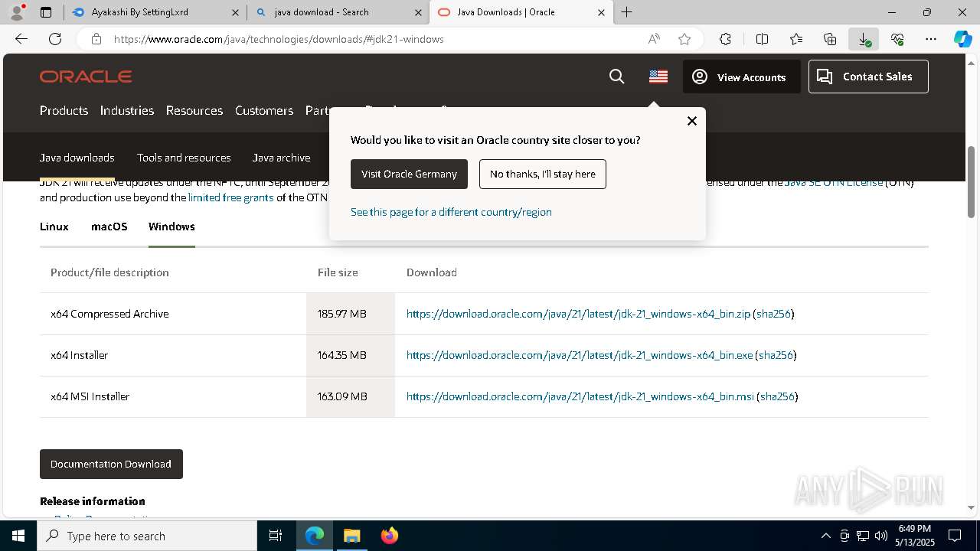
Task: Close the country site popup
Action: [x=692, y=121]
